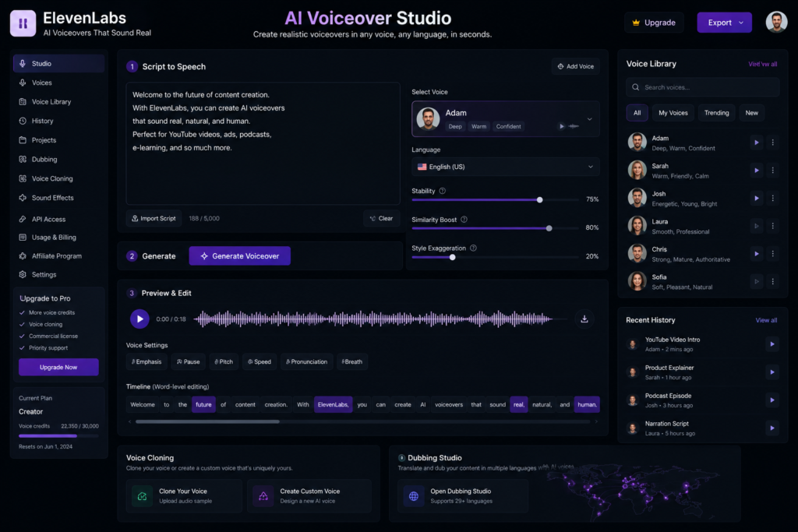The width and height of the screenshot is (798, 532).
Task: Open more options for Adam voice
Action: point(772,143)
